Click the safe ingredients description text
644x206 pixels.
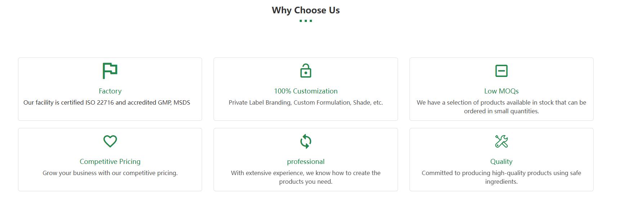501,177
